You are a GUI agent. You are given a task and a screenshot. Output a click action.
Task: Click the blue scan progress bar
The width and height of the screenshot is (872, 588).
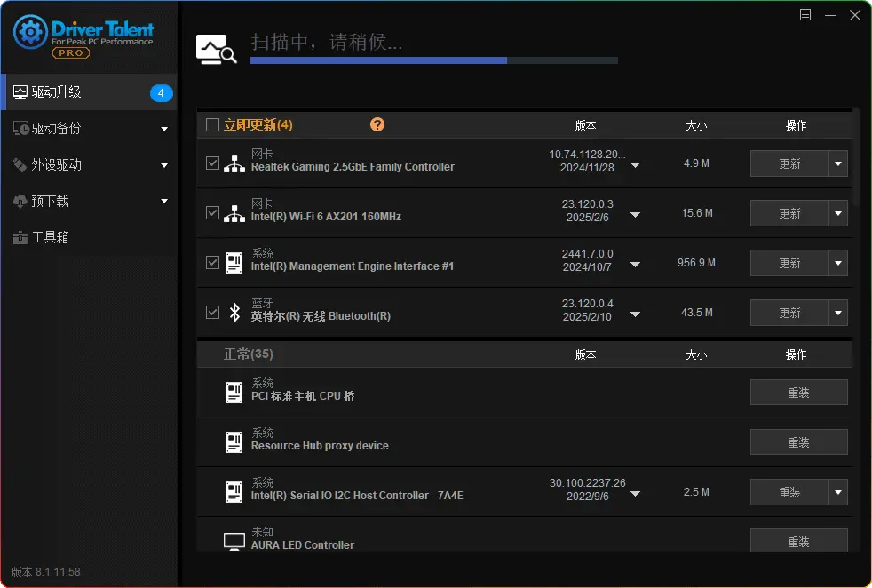tap(433, 60)
